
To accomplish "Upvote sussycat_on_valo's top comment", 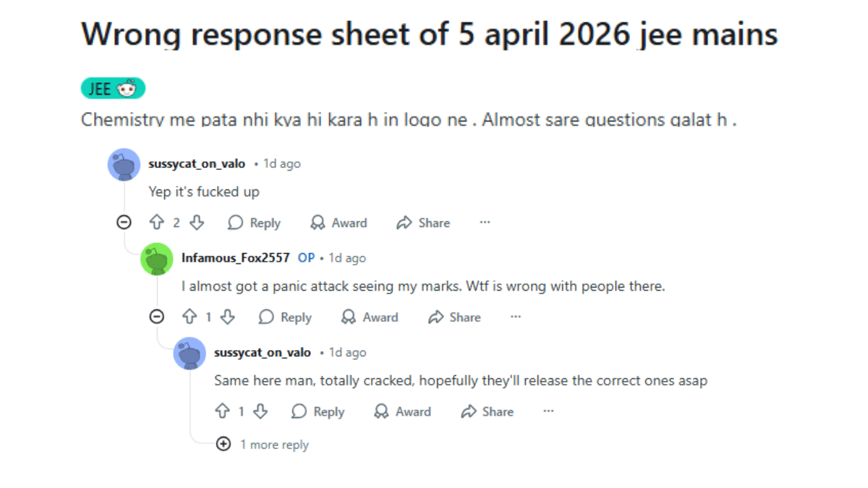I will [158, 223].
